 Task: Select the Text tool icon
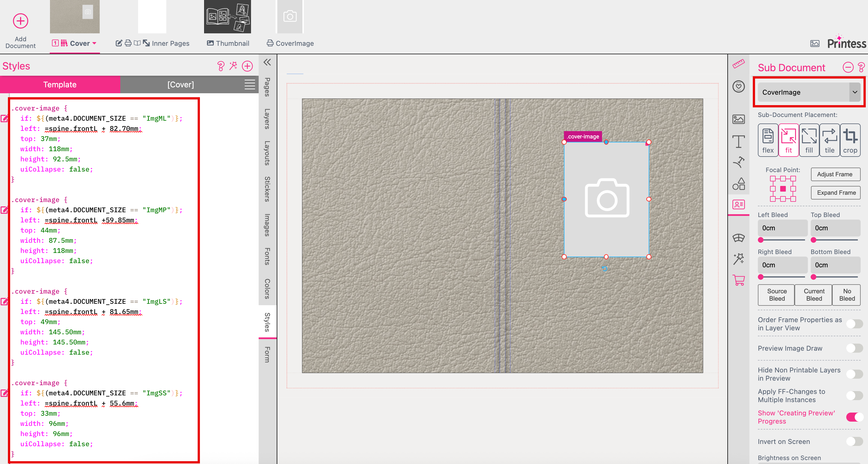click(x=738, y=141)
